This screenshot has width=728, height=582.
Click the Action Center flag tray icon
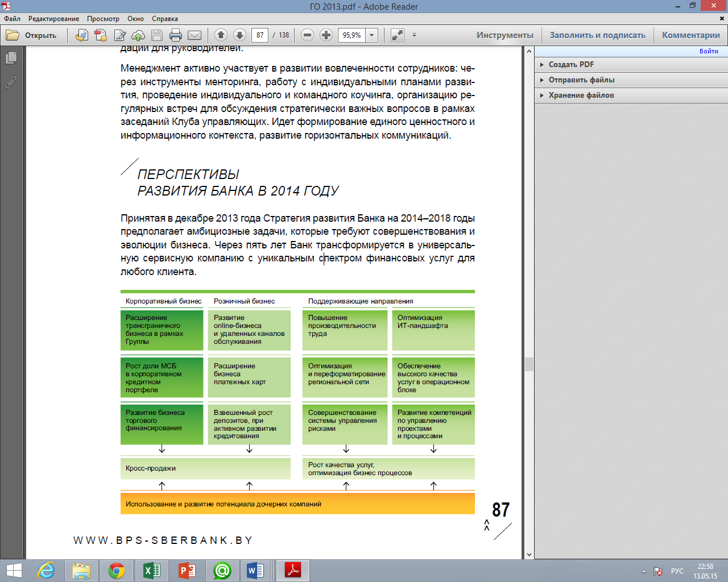658,571
